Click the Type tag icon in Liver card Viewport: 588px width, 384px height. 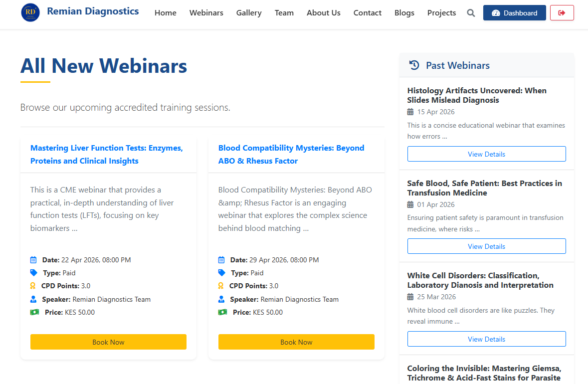point(34,273)
